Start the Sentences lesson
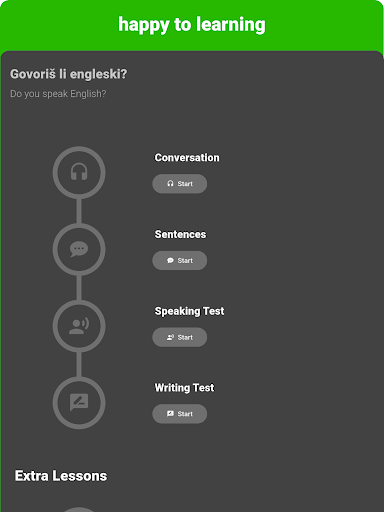Viewport: 384px width, 512px height. click(180, 260)
